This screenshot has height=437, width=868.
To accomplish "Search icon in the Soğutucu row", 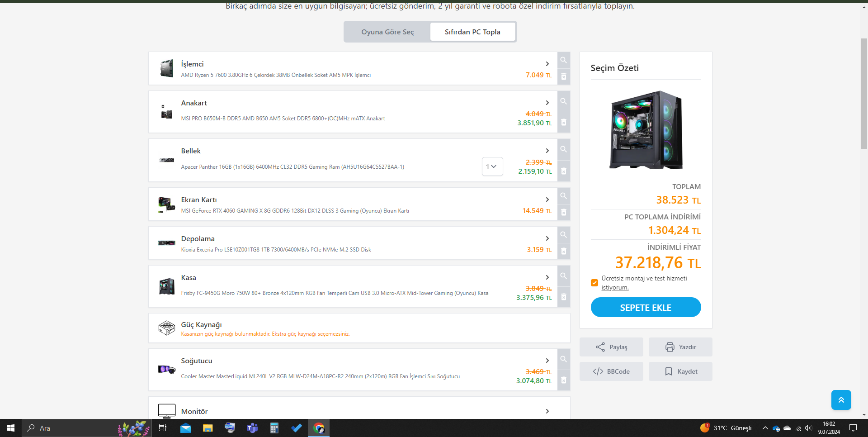I will [564, 359].
